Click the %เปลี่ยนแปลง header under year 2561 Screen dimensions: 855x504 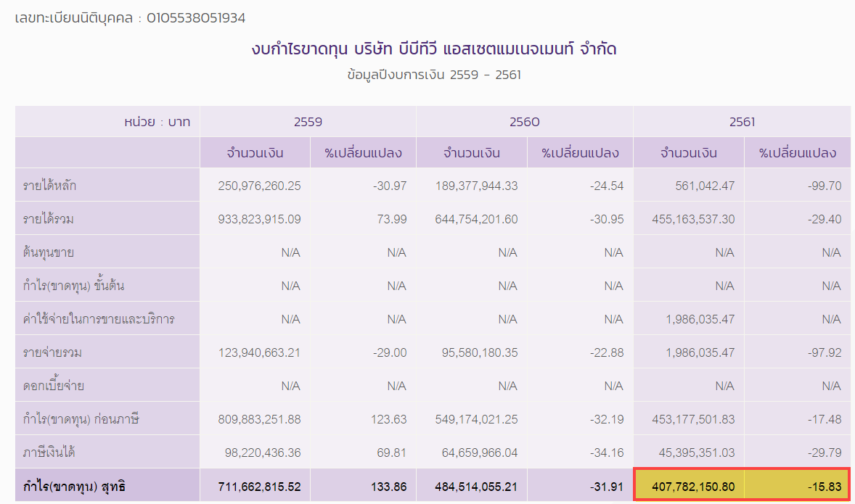pos(798,152)
